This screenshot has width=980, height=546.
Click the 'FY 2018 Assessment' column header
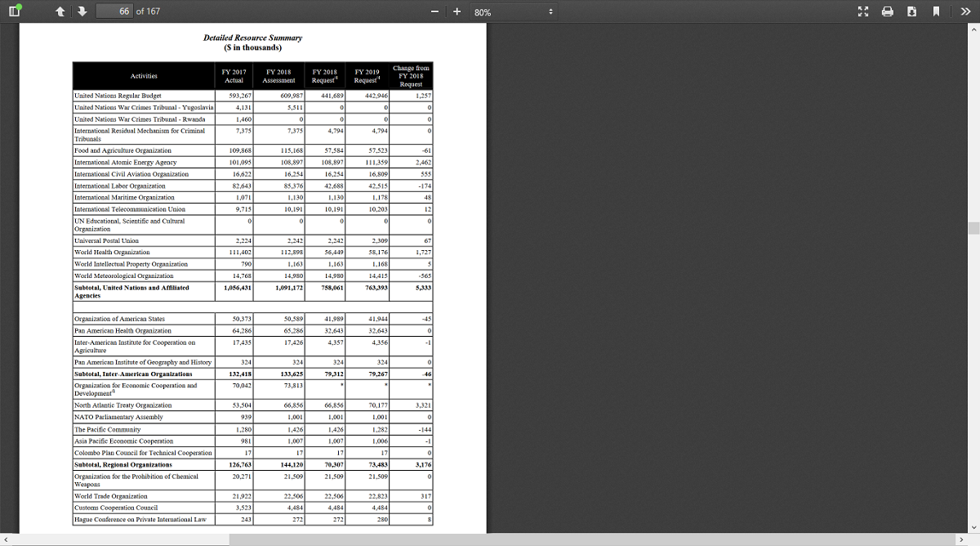click(x=279, y=76)
